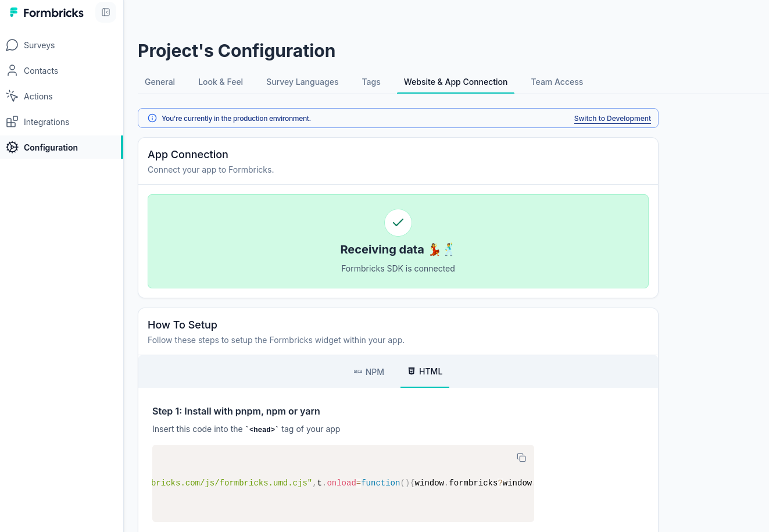Open the Look & Feel tab

click(x=220, y=82)
